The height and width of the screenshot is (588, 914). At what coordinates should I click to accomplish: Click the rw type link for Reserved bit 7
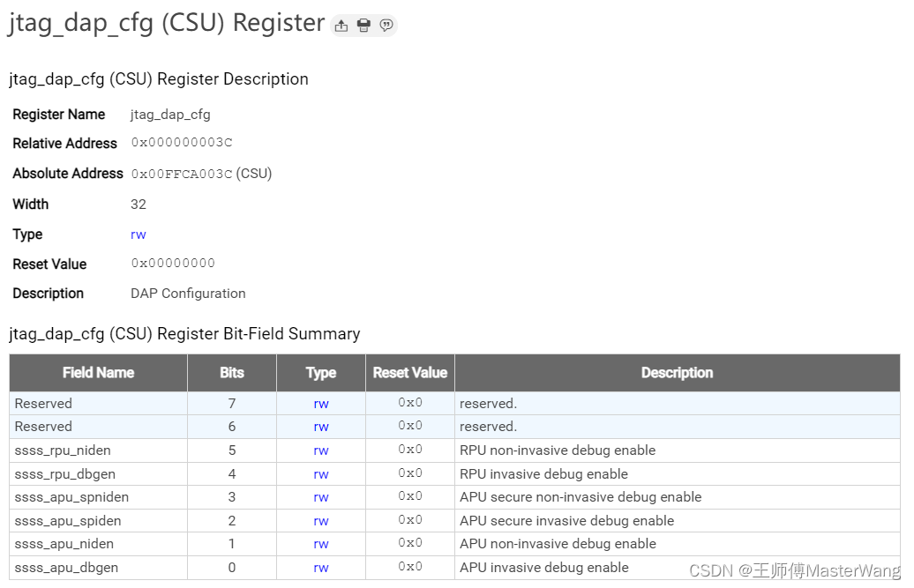(321, 403)
